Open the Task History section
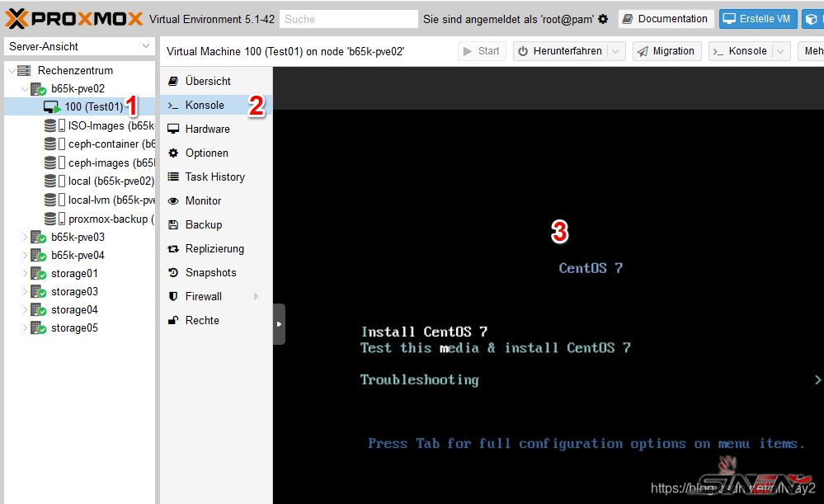 [216, 177]
